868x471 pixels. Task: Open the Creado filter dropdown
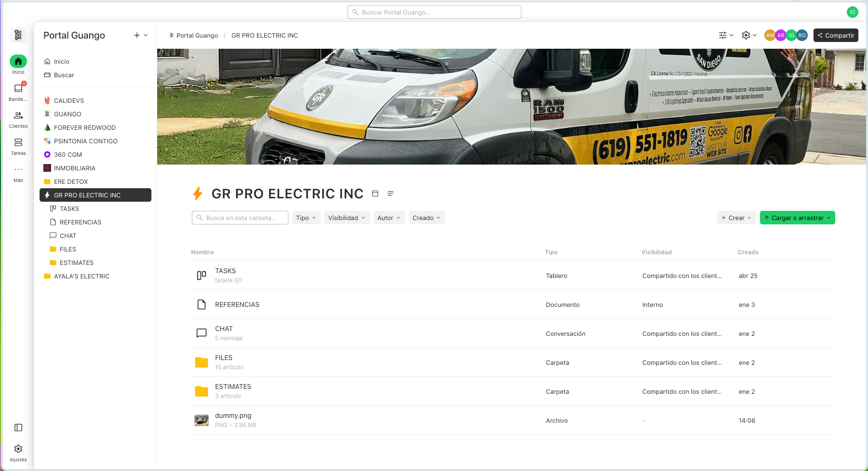click(427, 218)
